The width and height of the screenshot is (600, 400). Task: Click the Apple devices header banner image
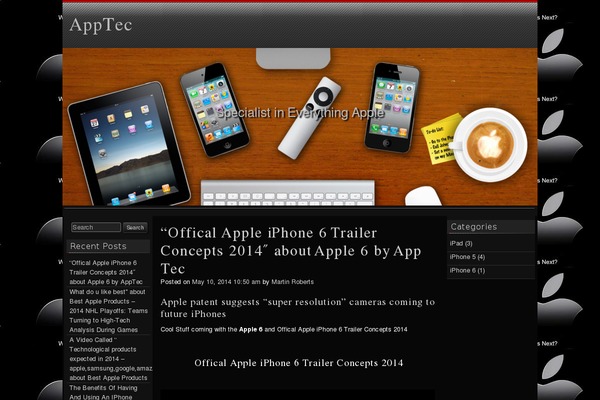pos(300,127)
